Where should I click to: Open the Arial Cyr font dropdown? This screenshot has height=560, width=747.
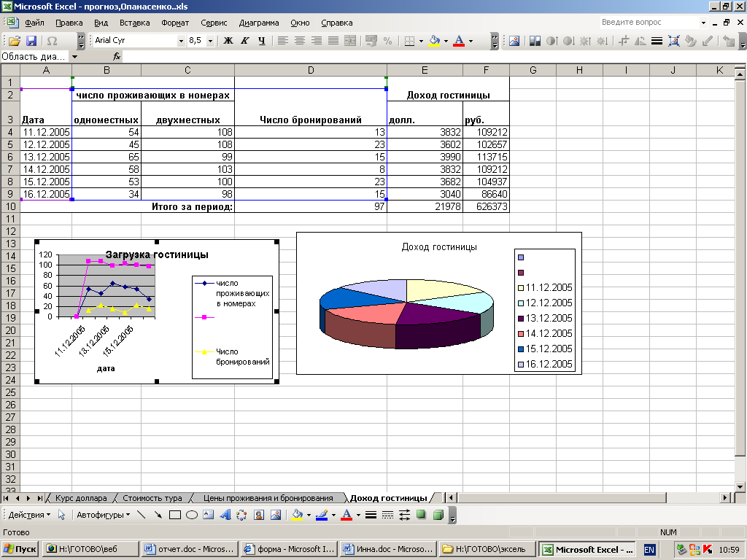181,41
